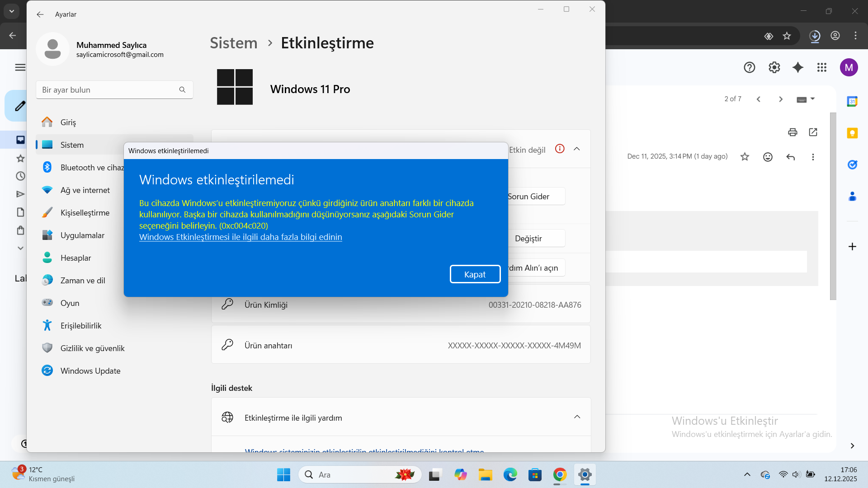The image size is (868, 488).
Task: Open the weather widget showing 12°C
Action: 43,474
